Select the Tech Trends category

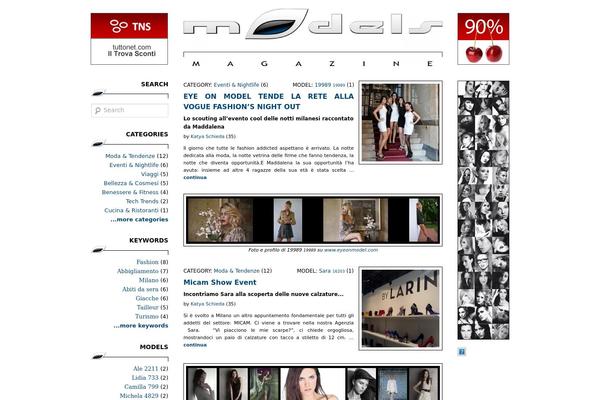click(x=142, y=201)
